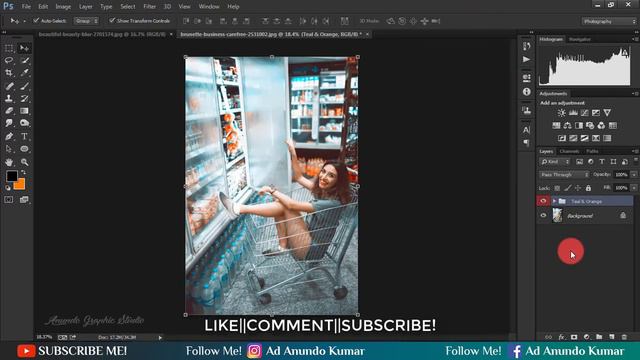Set the foreground color black swatch
The width and height of the screenshot is (640, 360).
click(11, 176)
